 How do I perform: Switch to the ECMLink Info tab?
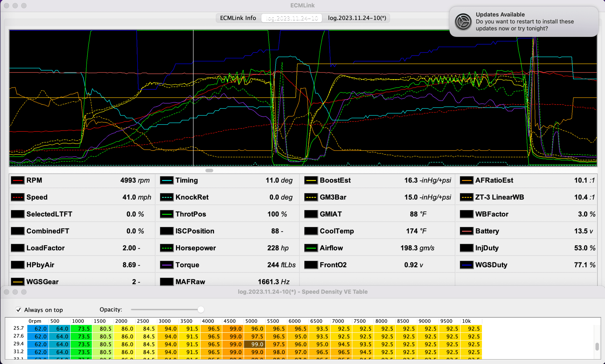238,18
